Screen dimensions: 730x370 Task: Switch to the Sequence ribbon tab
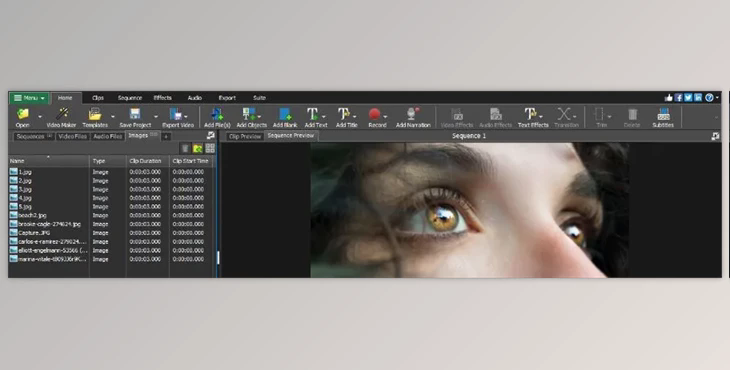pyautogui.click(x=129, y=98)
